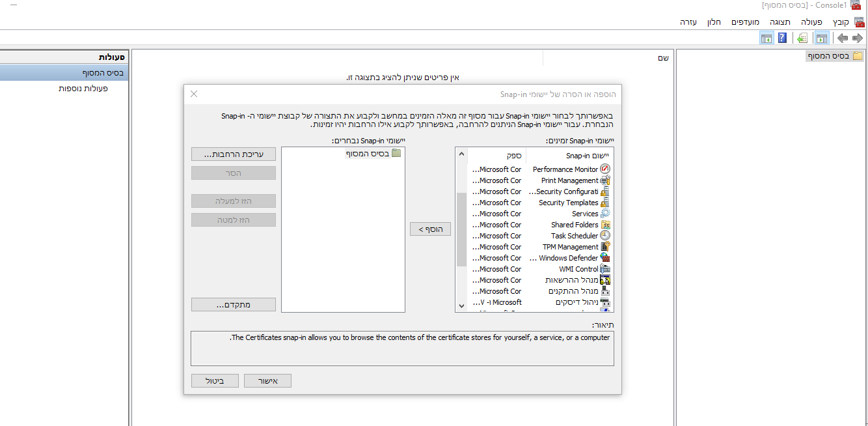The width and height of the screenshot is (868, 426).
Task: Close the Snap-in dialog with X
Action: pos(194,94)
